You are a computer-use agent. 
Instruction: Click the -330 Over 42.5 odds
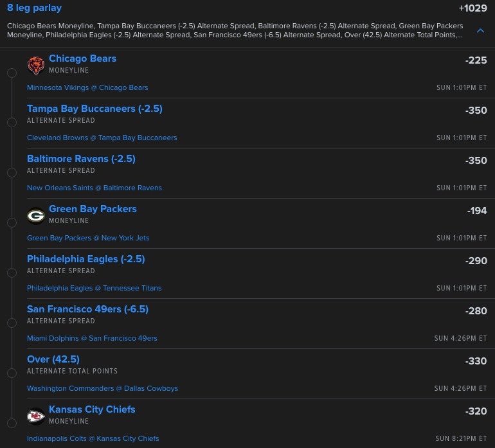476,361
